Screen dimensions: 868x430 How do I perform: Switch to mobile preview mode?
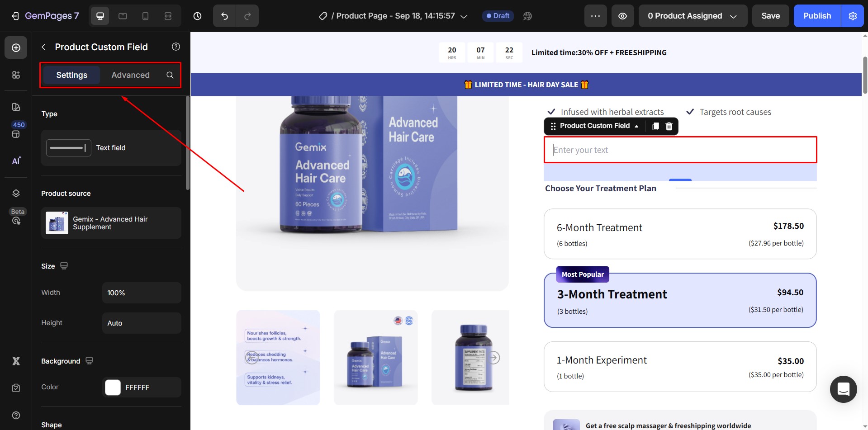[x=145, y=15]
